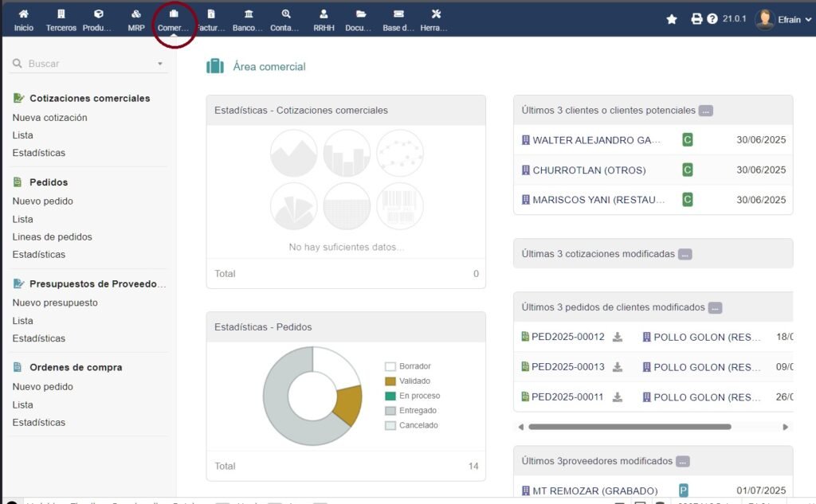
Task: Expand the Últimas 3 cotizaciones modificadas badge
Action: 685,255
